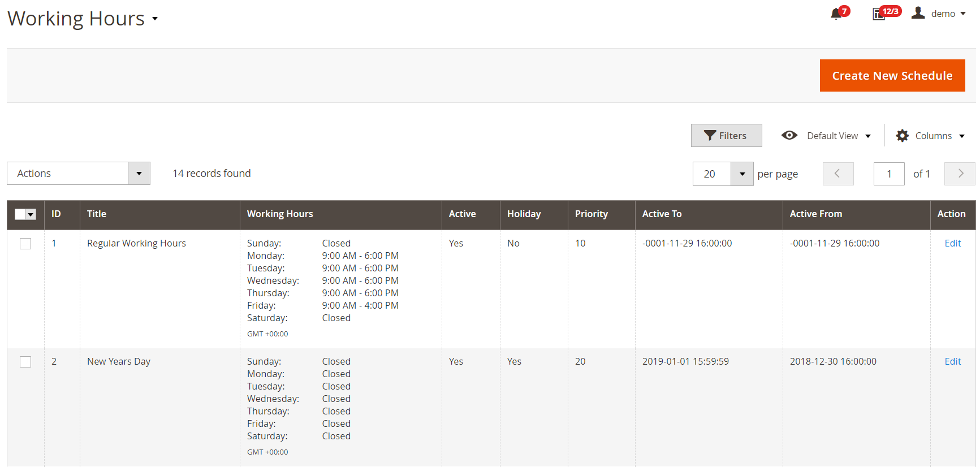Tick the checkbox for Regular Working Hours

(x=25, y=244)
